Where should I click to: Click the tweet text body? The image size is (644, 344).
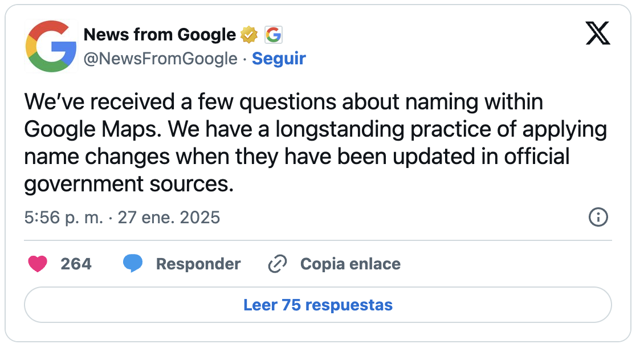pyautogui.click(x=315, y=143)
